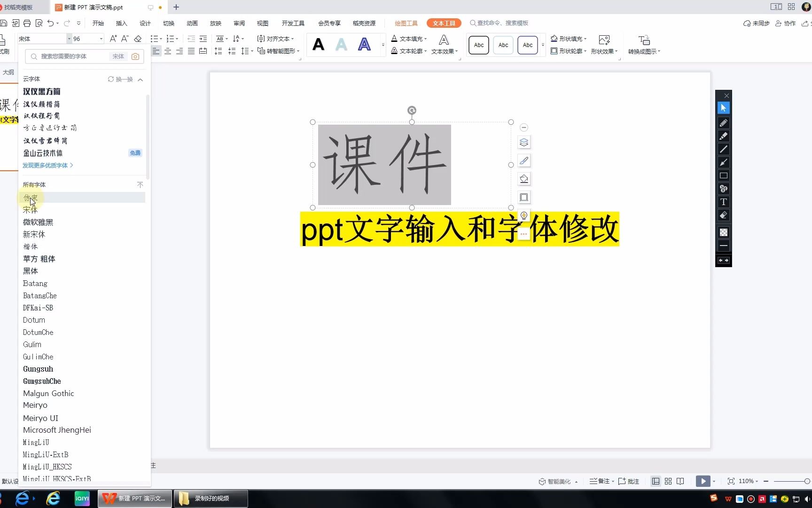Select the rectangle annotation tool
This screenshot has width=812, height=508.
[724, 175]
